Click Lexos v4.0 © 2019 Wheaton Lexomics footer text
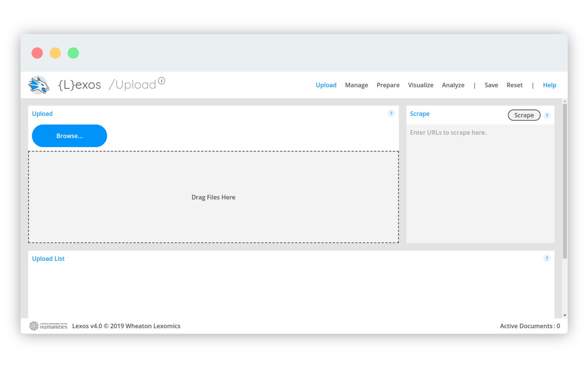The width and height of the screenshot is (588, 368). tap(126, 326)
